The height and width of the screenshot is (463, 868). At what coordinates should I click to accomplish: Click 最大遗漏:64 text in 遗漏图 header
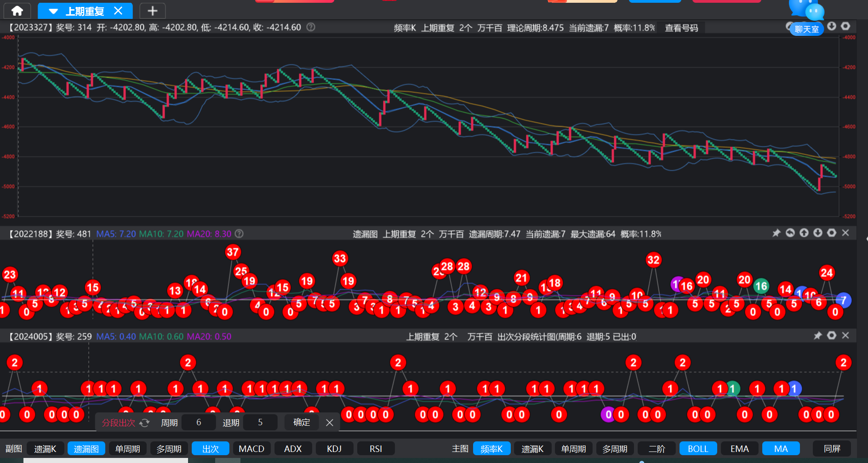593,234
